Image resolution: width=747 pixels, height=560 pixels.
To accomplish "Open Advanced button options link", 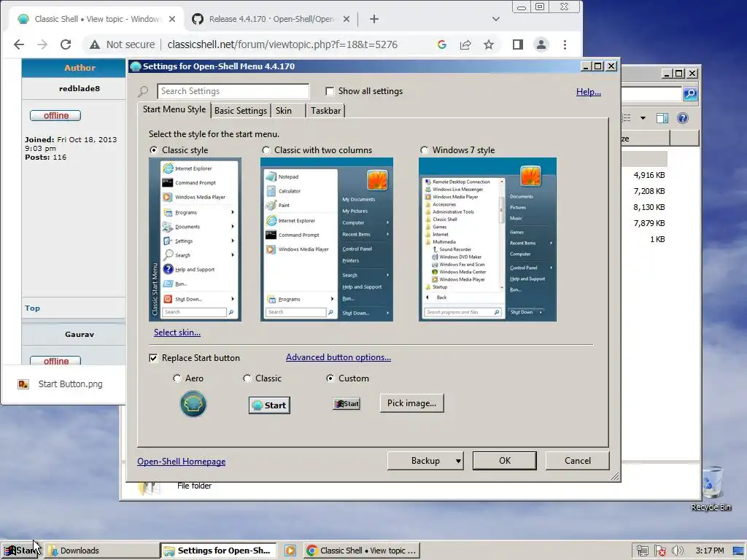I will (338, 357).
